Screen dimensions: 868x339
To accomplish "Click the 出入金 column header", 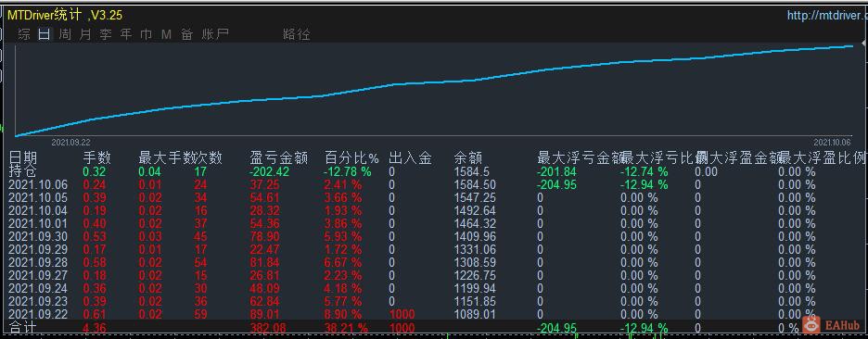I will coord(410,158).
